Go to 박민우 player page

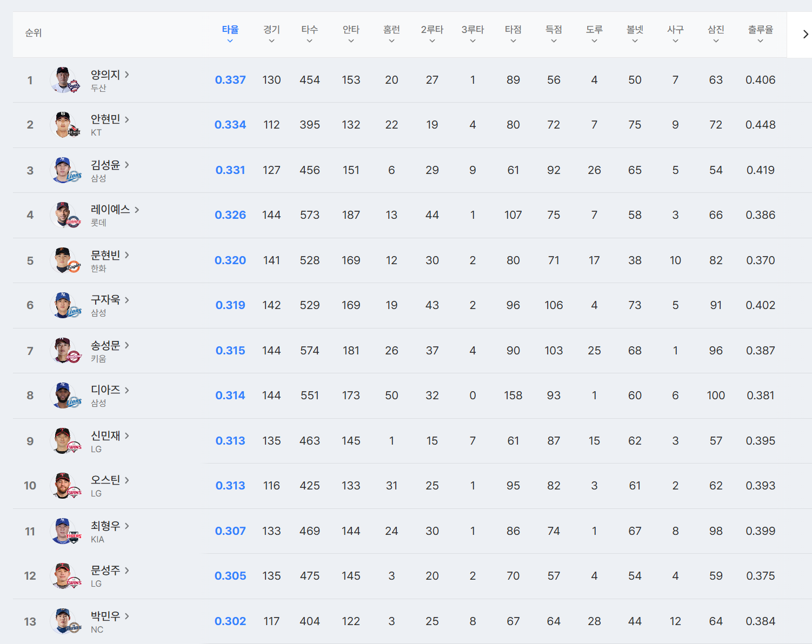110,616
